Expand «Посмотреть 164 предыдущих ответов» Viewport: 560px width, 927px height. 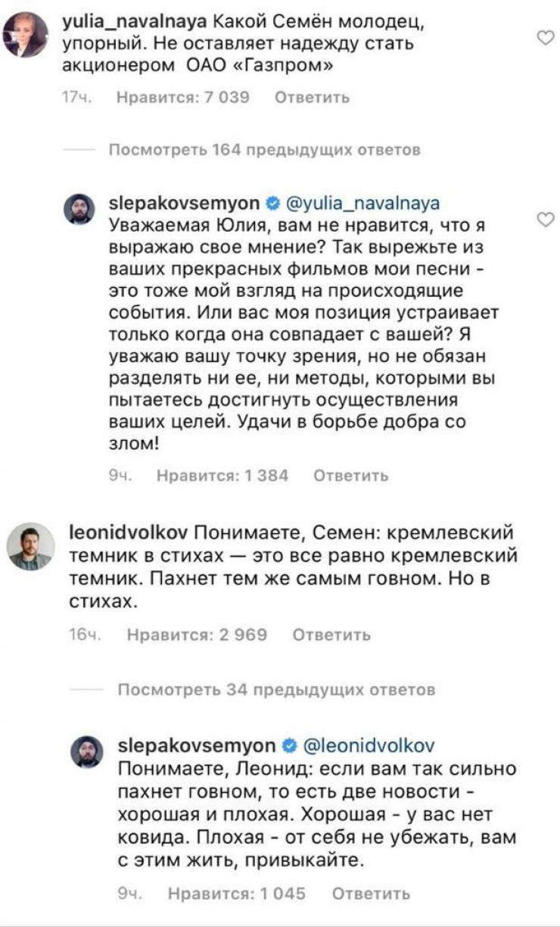point(264,150)
